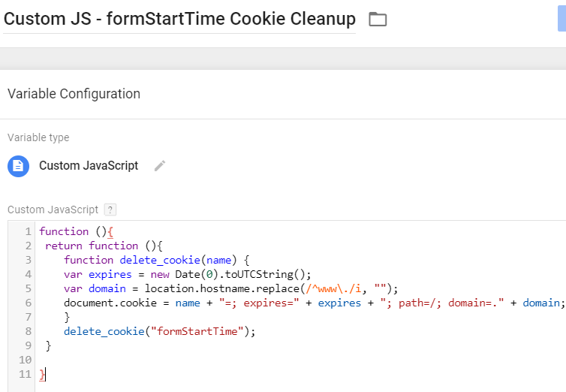
Task: Click the 'var expires' code line
Action: (x=187, y=274)
